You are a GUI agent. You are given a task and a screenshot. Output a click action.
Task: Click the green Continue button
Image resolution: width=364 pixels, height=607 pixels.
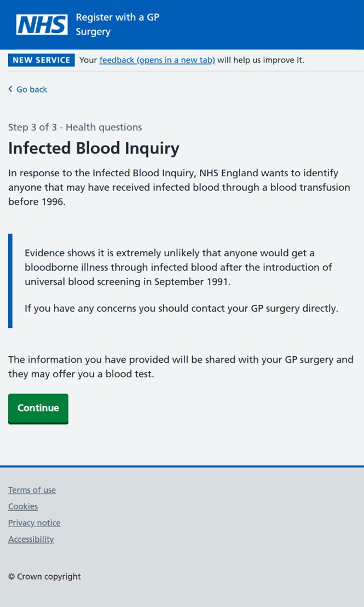tap(38, 408)
